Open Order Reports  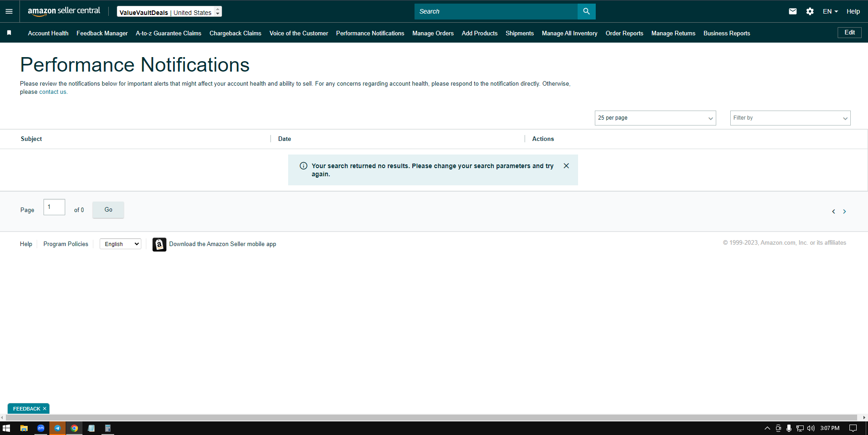[x=624, y=33]
